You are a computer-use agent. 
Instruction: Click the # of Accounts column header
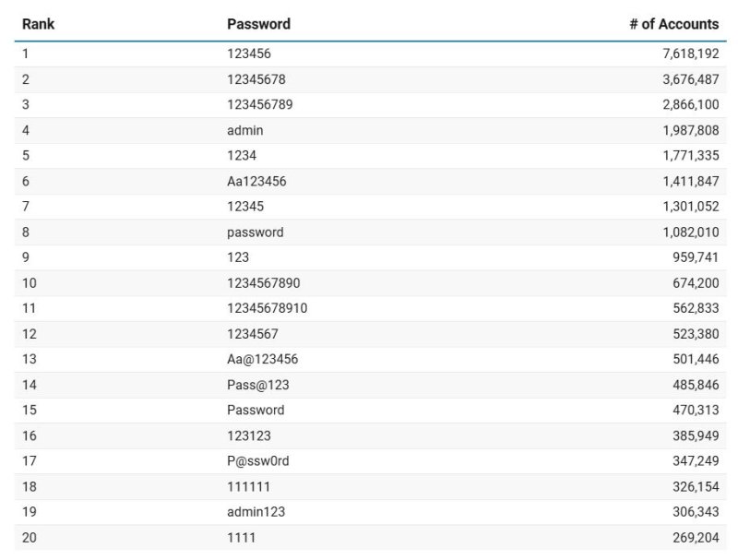tap(673, 24)
